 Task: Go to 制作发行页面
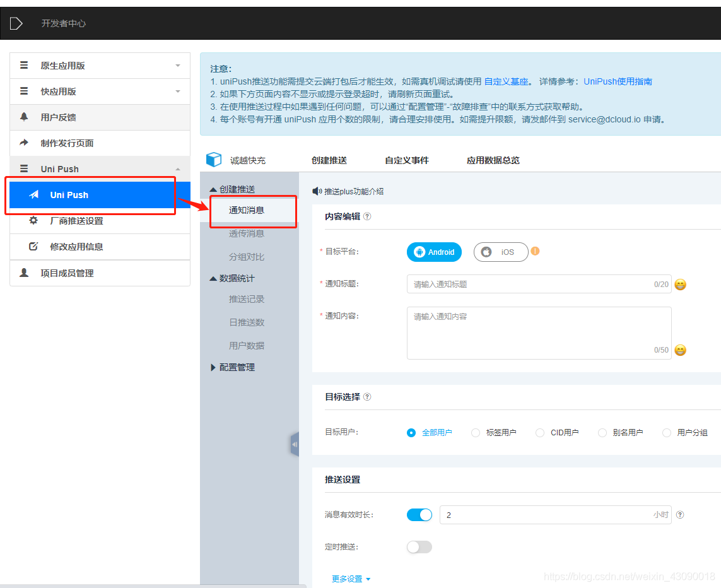100,143
